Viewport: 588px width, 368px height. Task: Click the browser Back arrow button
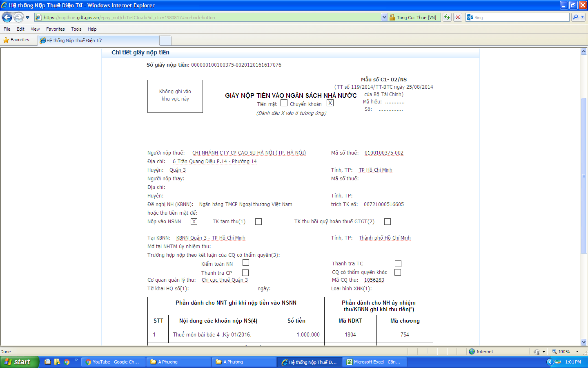pos(7,17)
